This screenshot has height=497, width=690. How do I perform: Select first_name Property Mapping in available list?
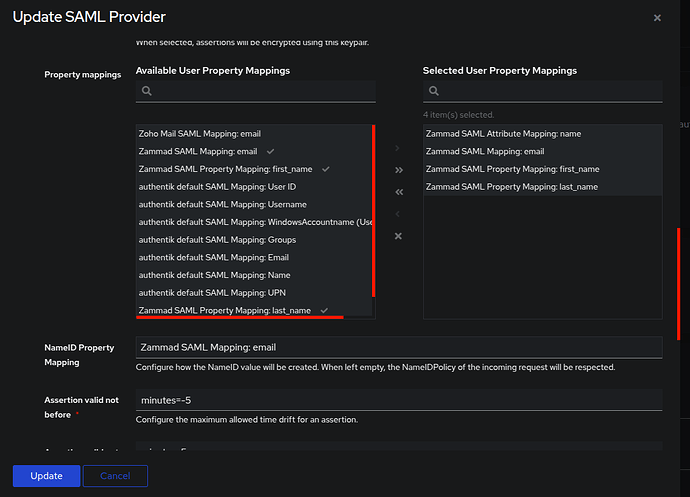coord(254,169)
